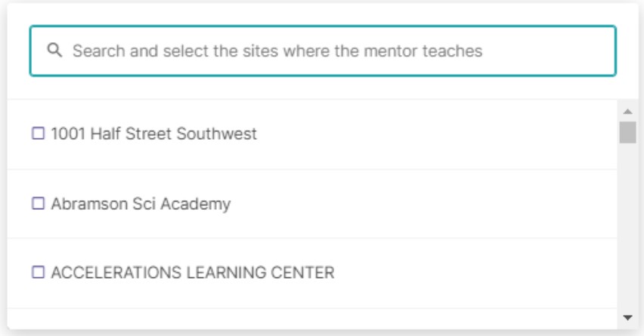Viewport: 644px width, 336px height.
Task: Click the scrollbar track below the thumb
Action: tap(627, 228)
